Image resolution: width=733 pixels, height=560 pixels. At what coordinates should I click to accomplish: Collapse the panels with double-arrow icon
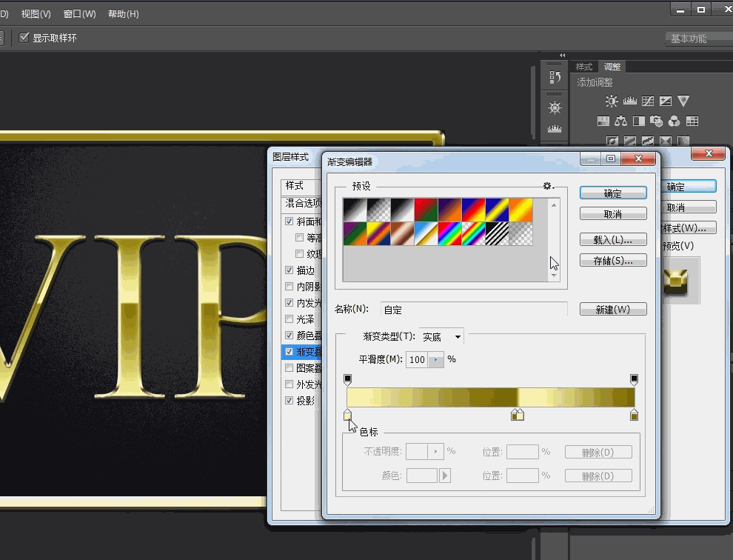(x=563, y=56)
